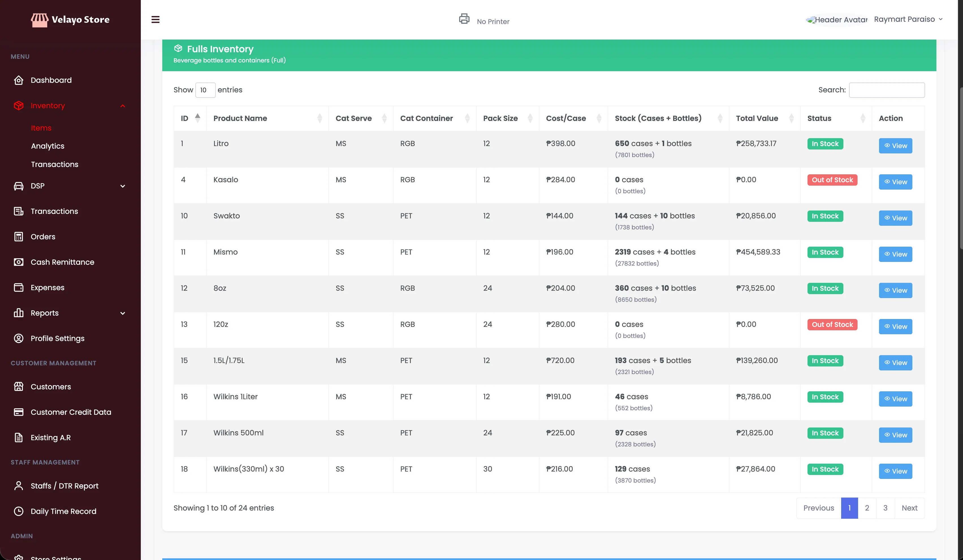This screenshot has height=560, width=963.
Task: Sort table by Cost/Case arrows
Action: click(x=599, y=118)
